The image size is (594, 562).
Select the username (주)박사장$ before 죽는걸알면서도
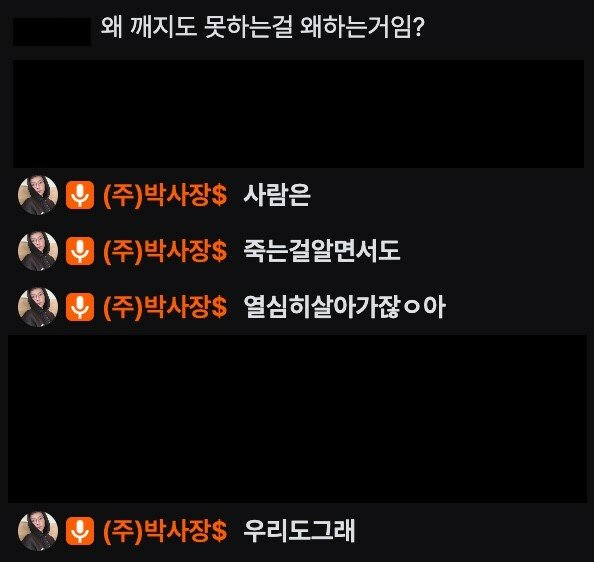165,251
